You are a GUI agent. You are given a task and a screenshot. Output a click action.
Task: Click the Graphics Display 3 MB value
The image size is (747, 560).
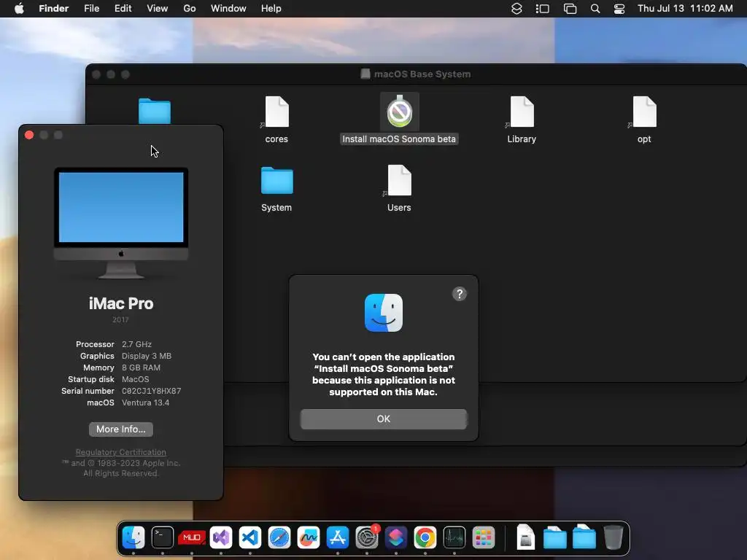146,356
